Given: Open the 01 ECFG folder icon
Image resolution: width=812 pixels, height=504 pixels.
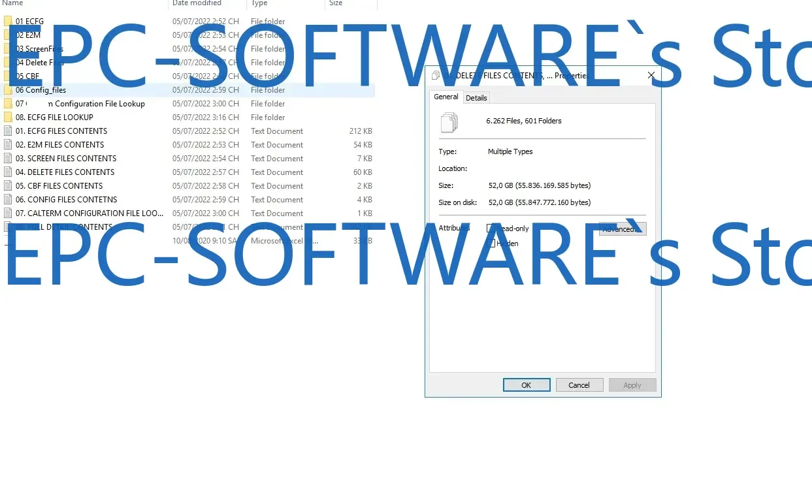Looking at the screenshot, I should pyautogui.click(x=7, y=21).
